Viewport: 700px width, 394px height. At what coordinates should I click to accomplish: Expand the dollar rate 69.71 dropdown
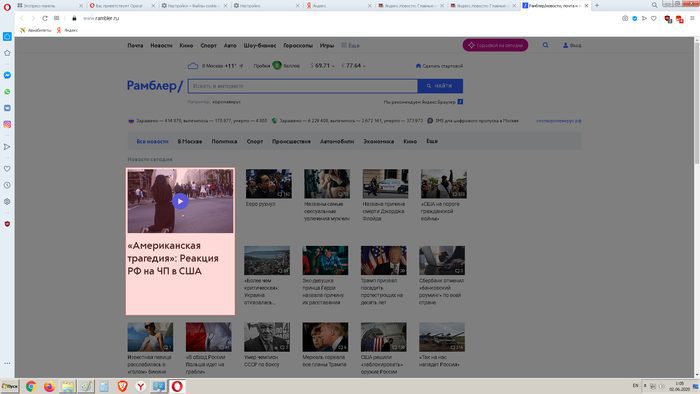pos(322,66)
